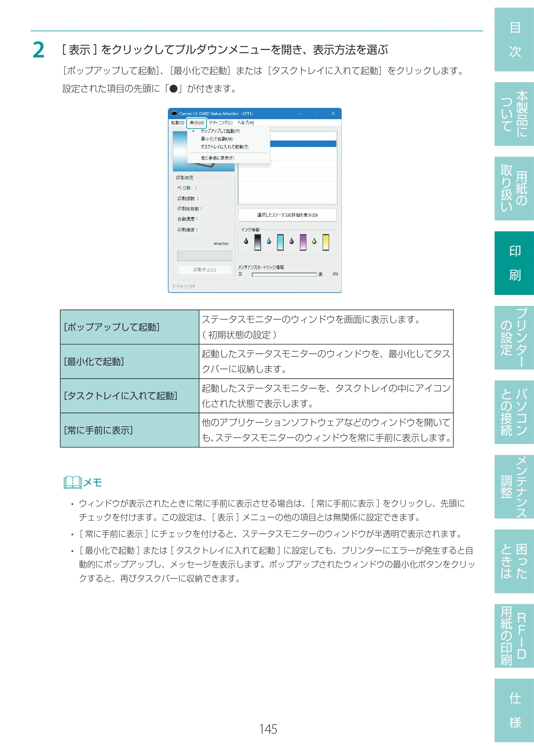Click the print progress bar field
This screenshot has width=534, height=756.
[x=205, y=256]
